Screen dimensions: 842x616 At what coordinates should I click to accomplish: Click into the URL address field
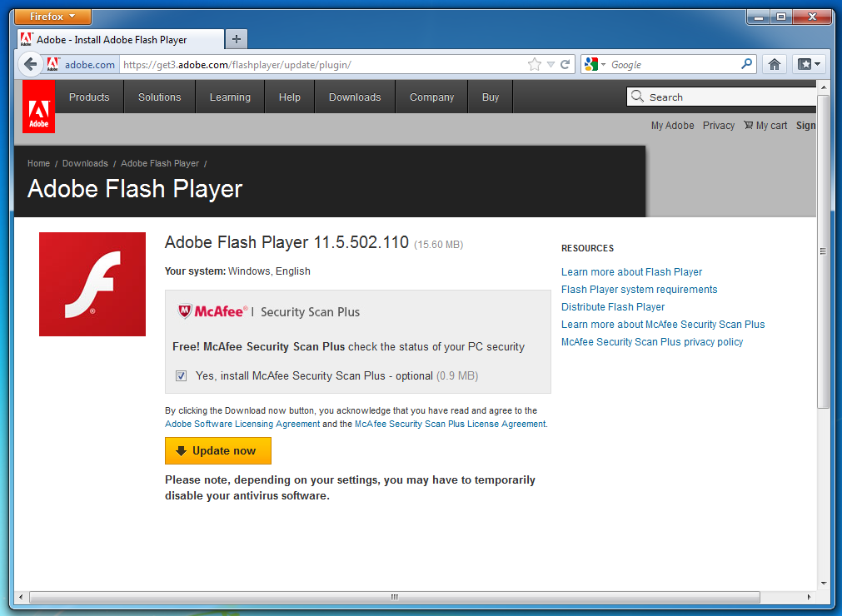[322, 64]
